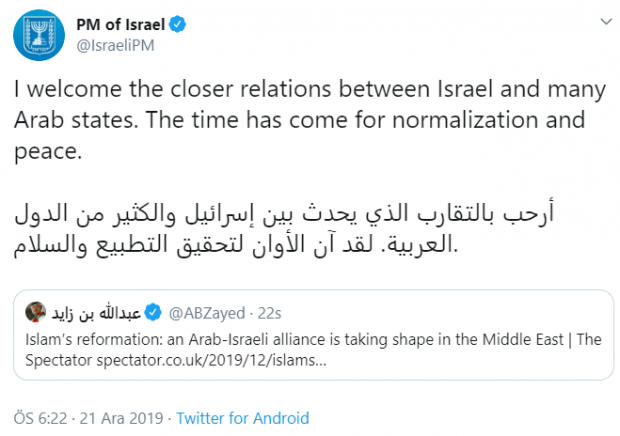Open the @ABZayed handle
Image resolution: width=620 pixels, height=436 pixels.
click(204, 312)
